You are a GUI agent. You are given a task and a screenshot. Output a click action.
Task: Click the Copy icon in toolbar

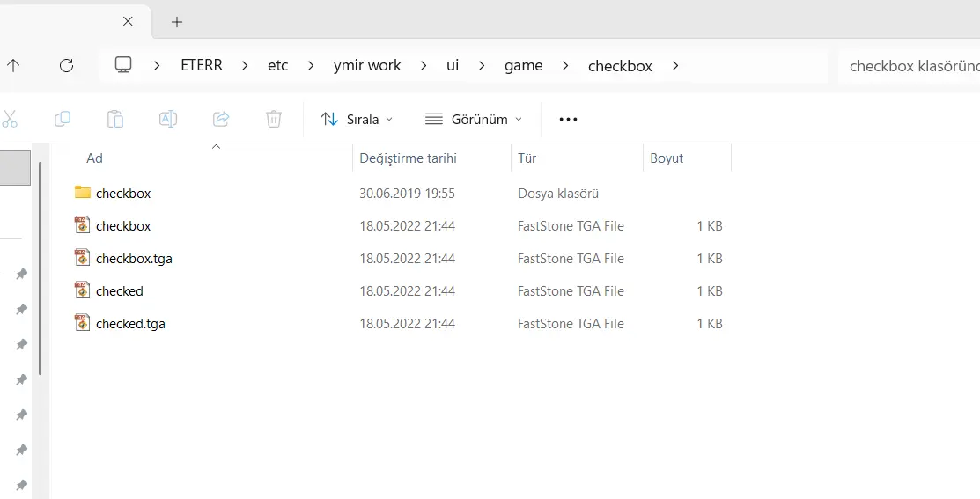(x=63, y=119)
